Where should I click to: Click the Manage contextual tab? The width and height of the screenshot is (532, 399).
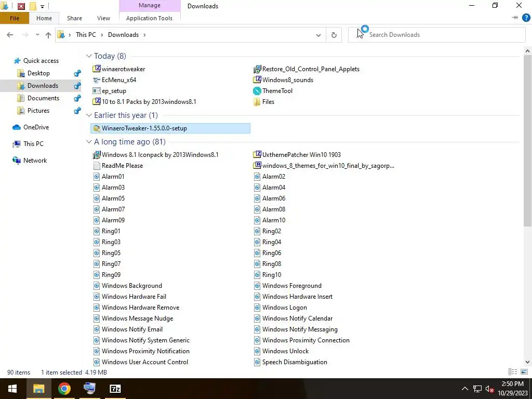149,5
